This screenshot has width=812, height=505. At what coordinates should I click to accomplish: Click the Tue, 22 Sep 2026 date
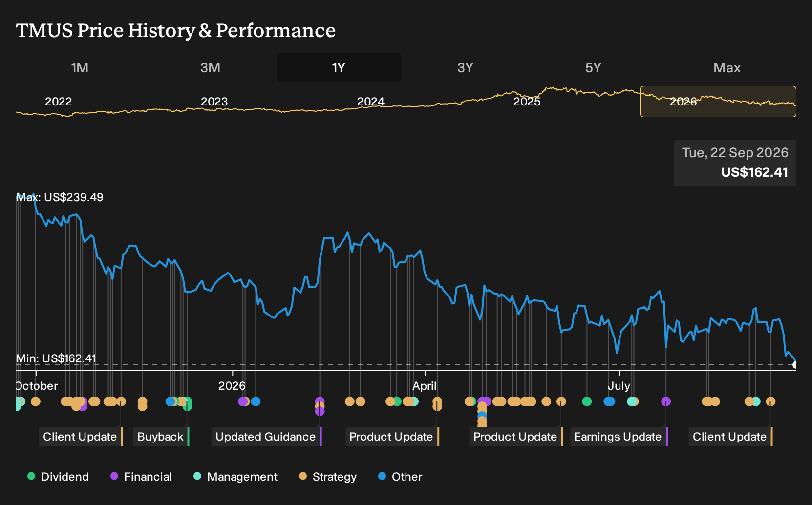[x=735, y=153]
